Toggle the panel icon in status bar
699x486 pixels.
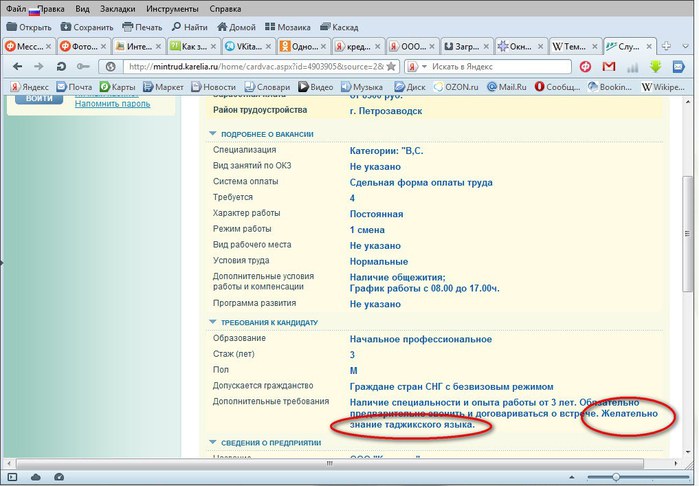coord(12,477)
